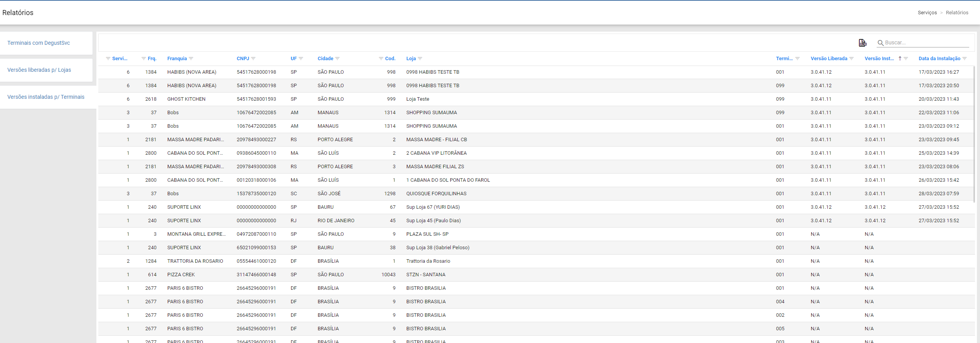Open the UF column filter icon

(x=301, y=59)
